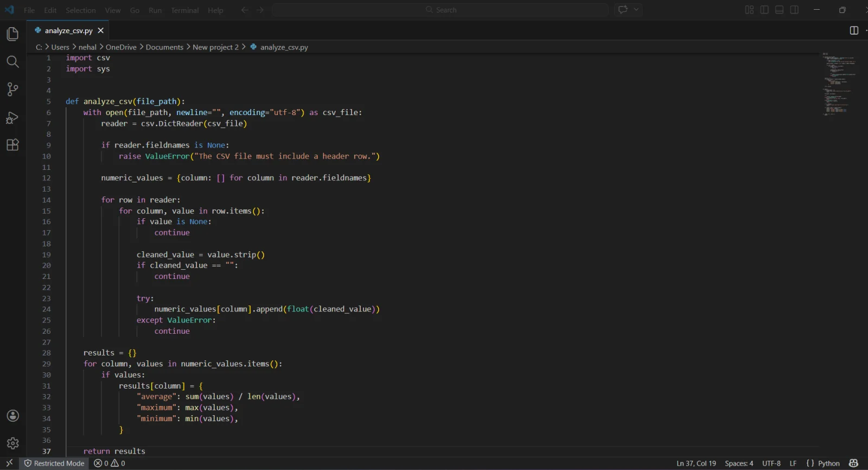Change the UTF-8 encoding selector
Image resolution: width=868 pixels, height=470 pixels.
[x=771, y=463]
